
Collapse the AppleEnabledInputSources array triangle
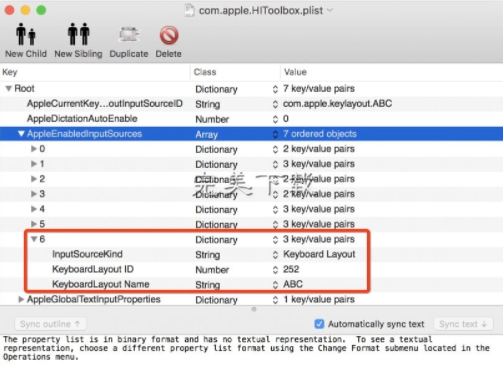(x=21, y=134)
